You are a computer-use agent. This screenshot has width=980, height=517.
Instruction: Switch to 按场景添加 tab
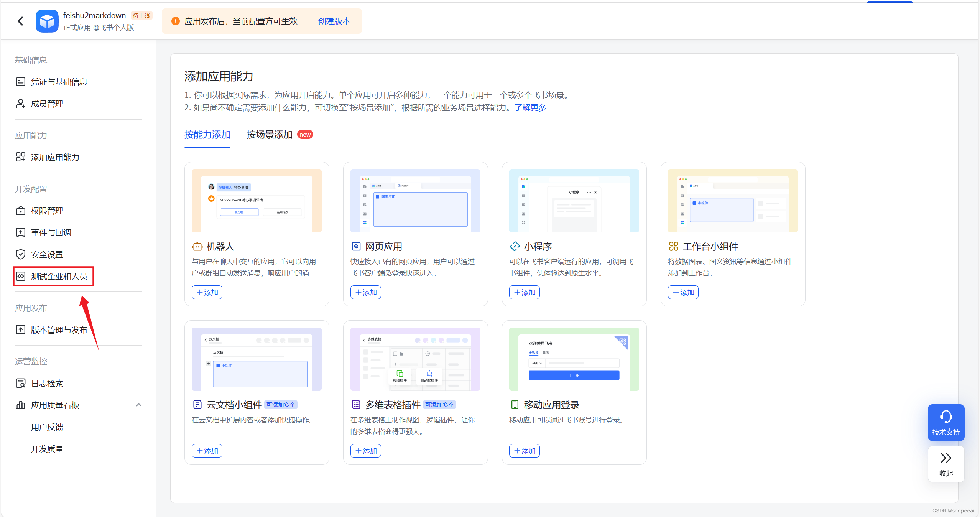(x=269, y=135)
